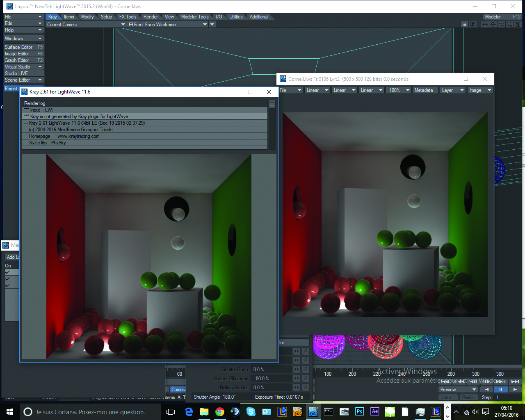Click the viewport zoom magnifier icon
525x420 pixels.
[x=509, y=25]
